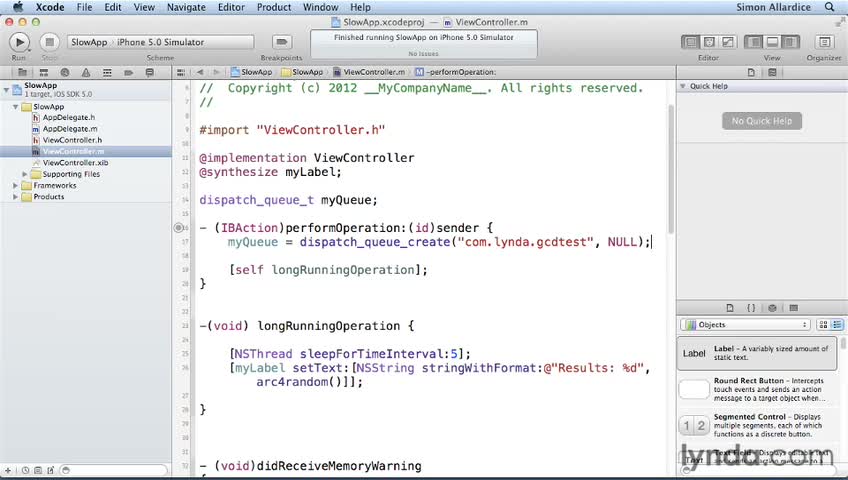The width and height of the screenshot is (848, 480).
Task: Show the Breakpoint navigator
Action: (128, 72)
